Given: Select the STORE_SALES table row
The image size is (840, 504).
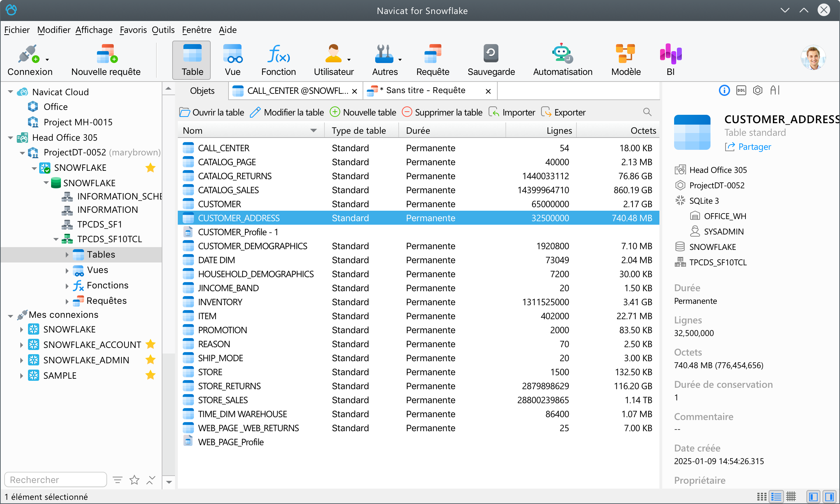Looking at the screenshot, I should pyautogui.click(x=418, y=400).
